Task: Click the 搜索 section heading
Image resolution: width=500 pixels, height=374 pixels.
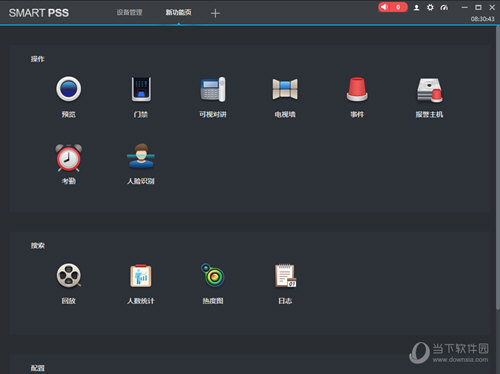Action: (x=37, y=245)
